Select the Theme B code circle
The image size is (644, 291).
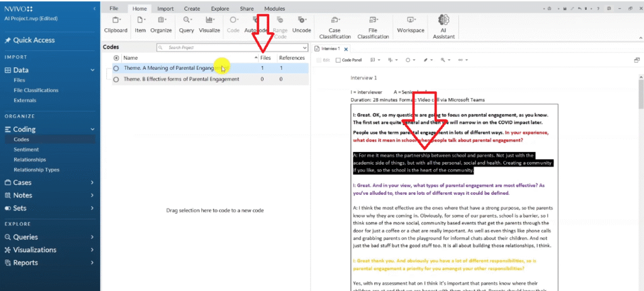click(116, 79)
